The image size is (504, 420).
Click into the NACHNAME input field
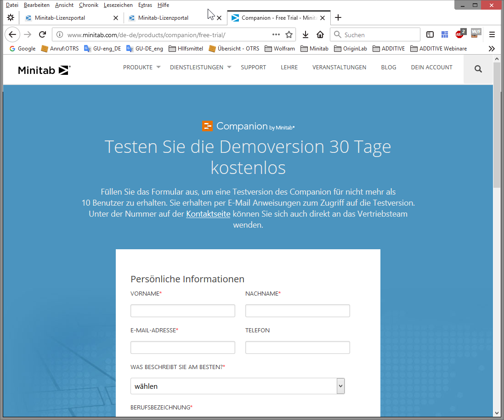click(x=297, y=310)
